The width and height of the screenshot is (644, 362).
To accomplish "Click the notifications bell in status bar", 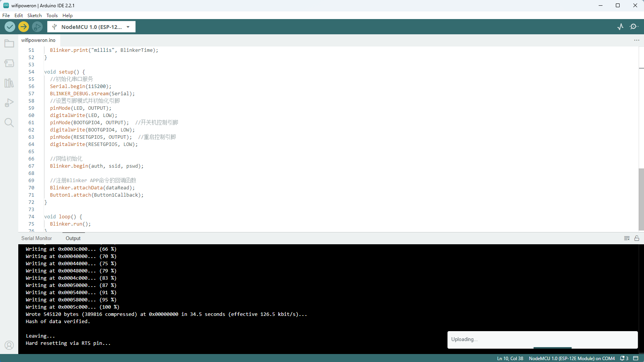I will click(x=624, y=358).
